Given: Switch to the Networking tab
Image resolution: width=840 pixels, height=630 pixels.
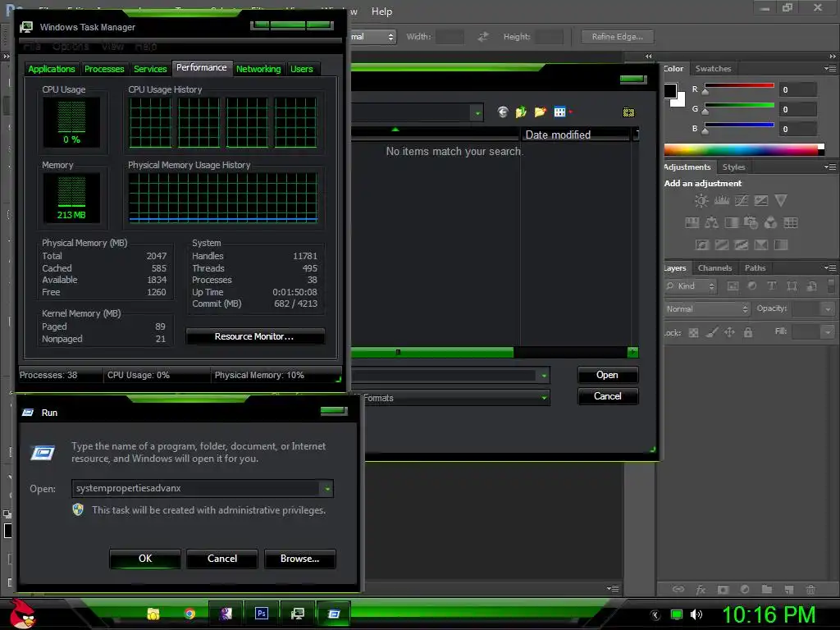Looking at the screenshot, I should 258,69.
